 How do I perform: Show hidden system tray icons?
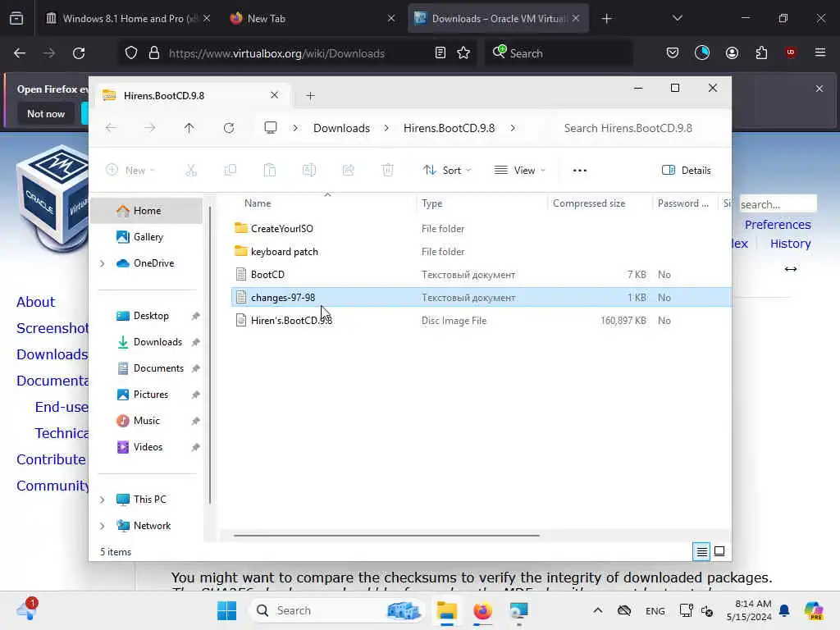[598, 610]
